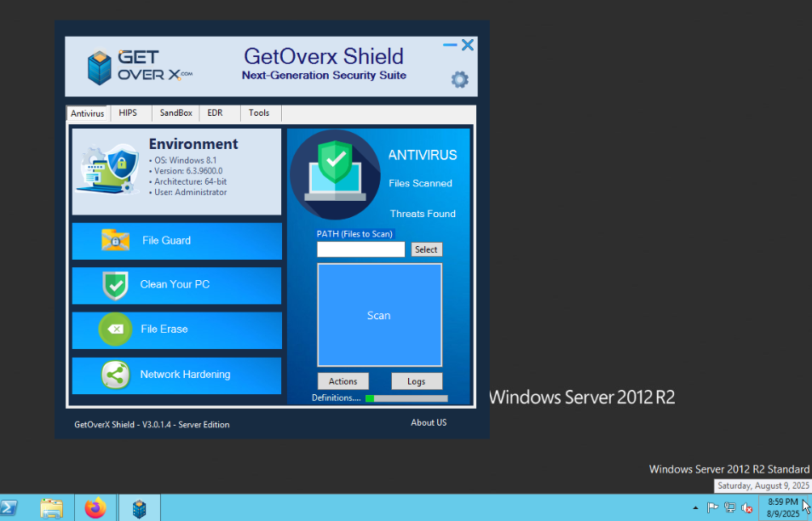Click the PATH files to scan input field
This screenshot has height=521, width=812.
coord(361,249)
